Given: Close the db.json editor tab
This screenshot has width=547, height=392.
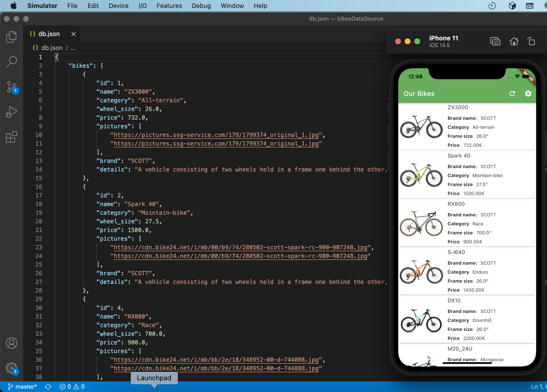Looking at the screenshot, I should point(74,34).
